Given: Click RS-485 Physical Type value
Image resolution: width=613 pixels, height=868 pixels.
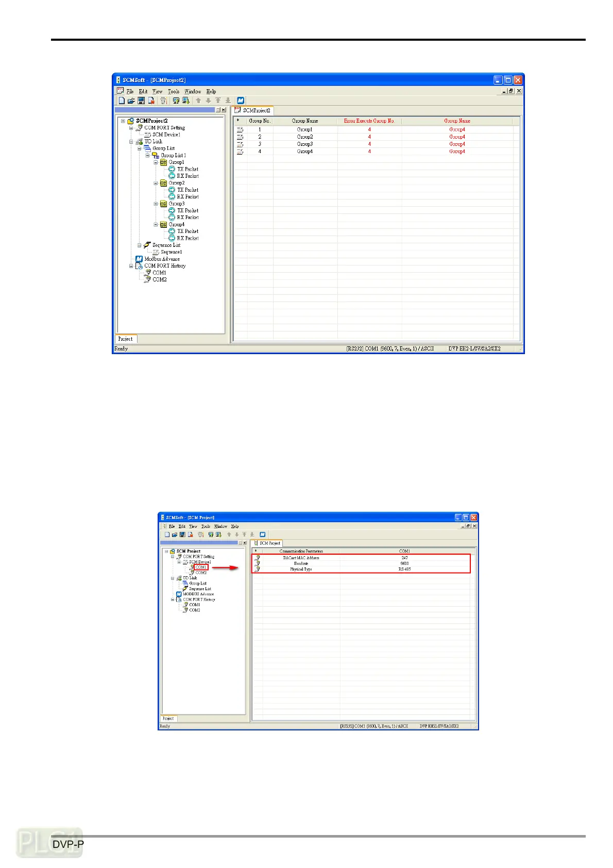Looking at the screenshot, I should click(405, 569).
